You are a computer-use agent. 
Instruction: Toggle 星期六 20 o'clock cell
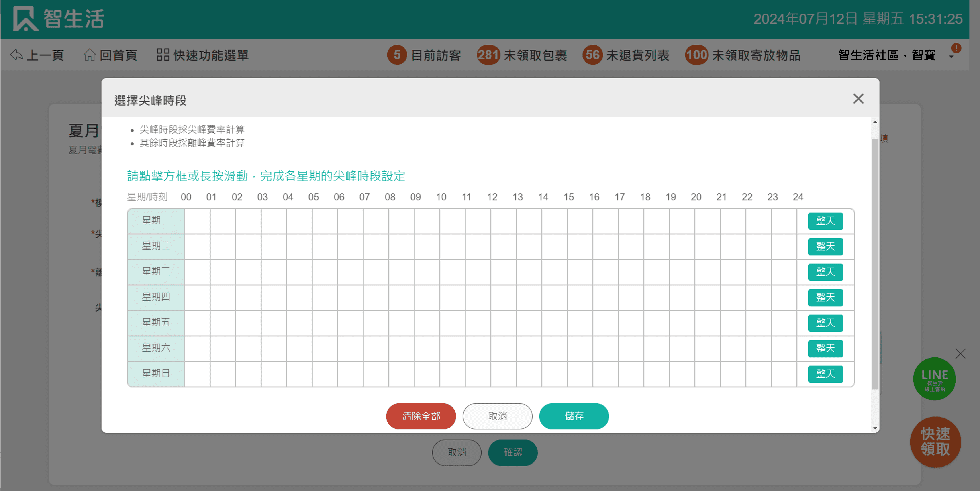coord(707,348)
